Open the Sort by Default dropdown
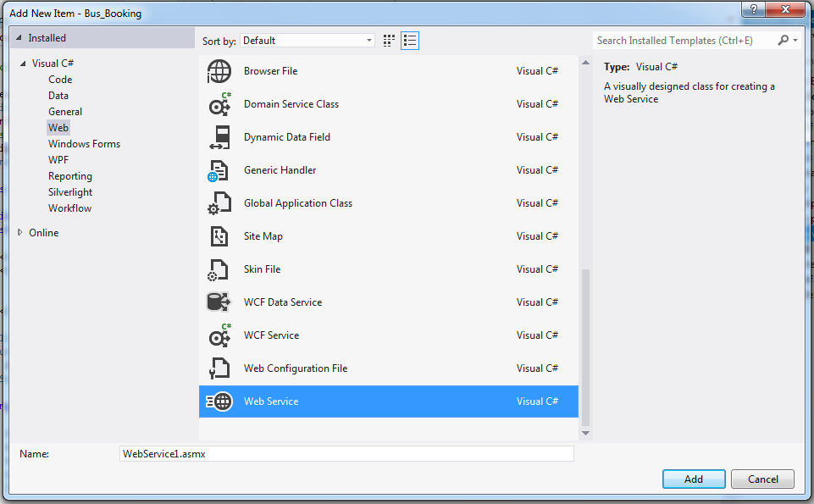The height and width of the screenshot is (504, 814). pyautogui.click(x=307, y=41)
